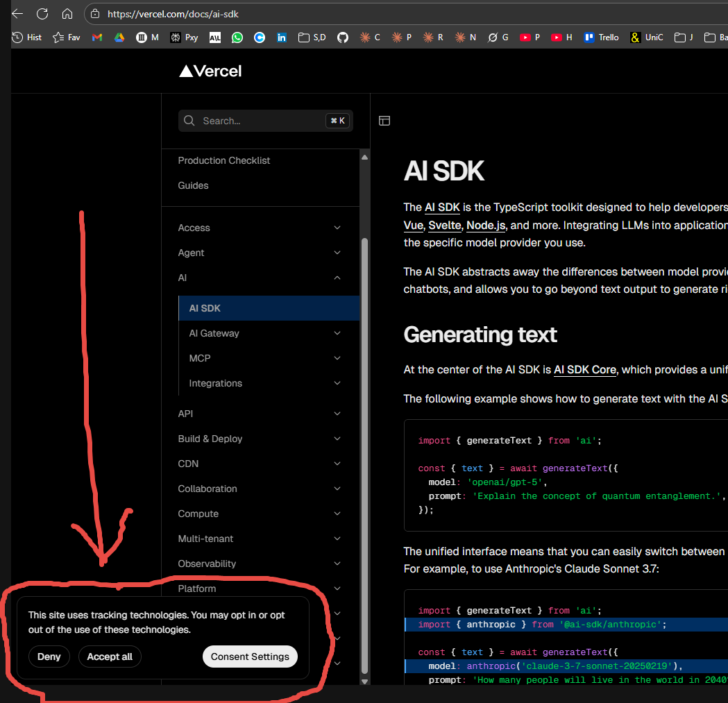Follow the Vue link
The height and width of the screenshot is (703, 728).
tap(413, 226)
